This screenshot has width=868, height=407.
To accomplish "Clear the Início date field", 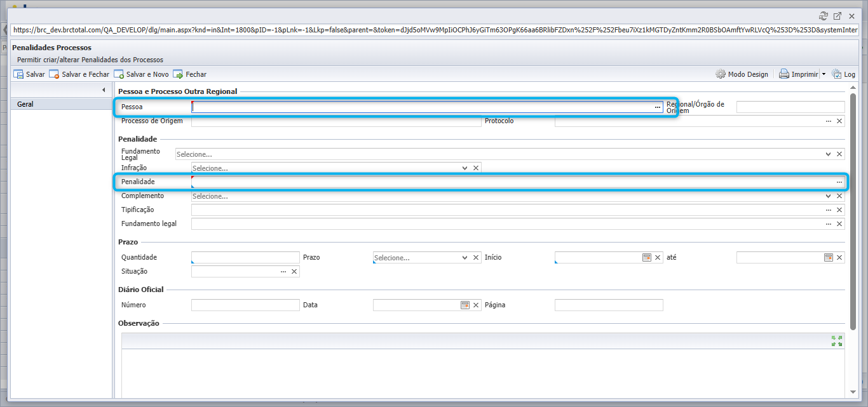I will click(658, 258).
